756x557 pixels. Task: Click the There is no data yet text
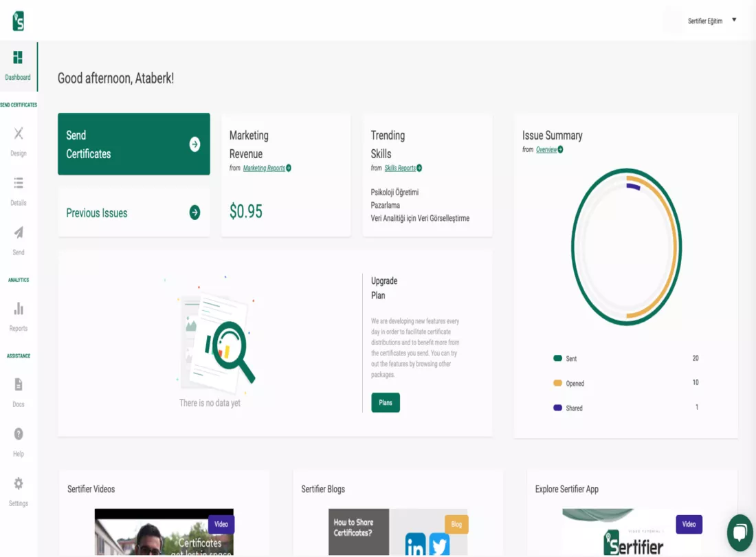[x=210, y=403]
